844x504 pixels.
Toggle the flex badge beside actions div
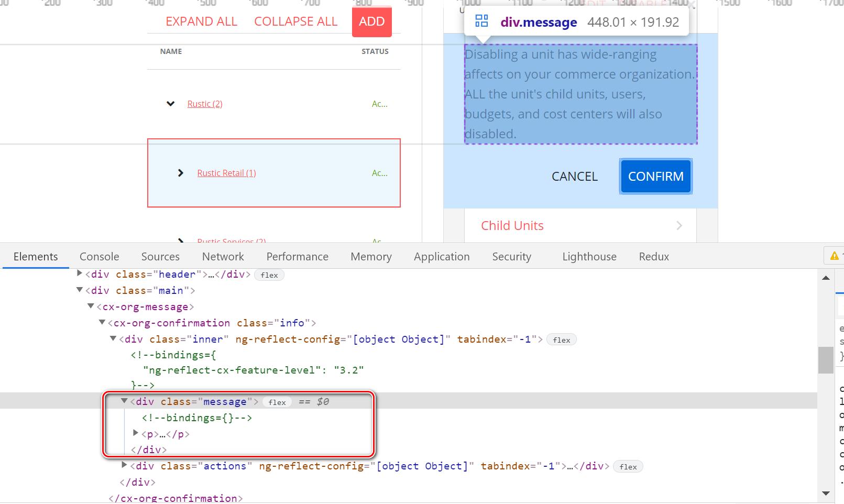point(628,467)
